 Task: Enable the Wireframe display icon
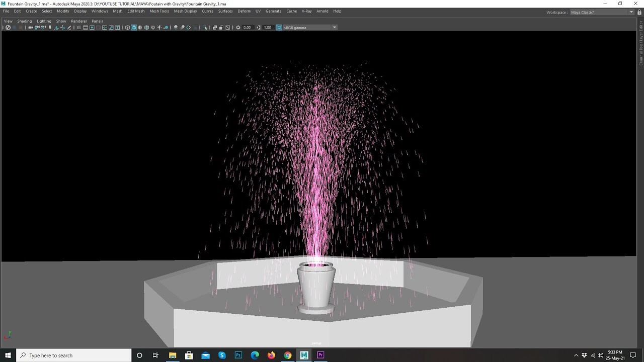pyautogui.click(x=128, y=28)
